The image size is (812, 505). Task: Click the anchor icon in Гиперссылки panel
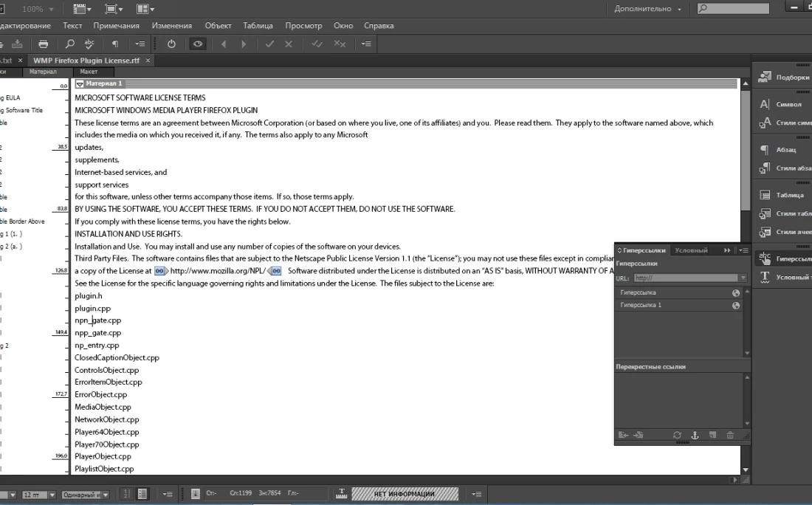(695, 436)
